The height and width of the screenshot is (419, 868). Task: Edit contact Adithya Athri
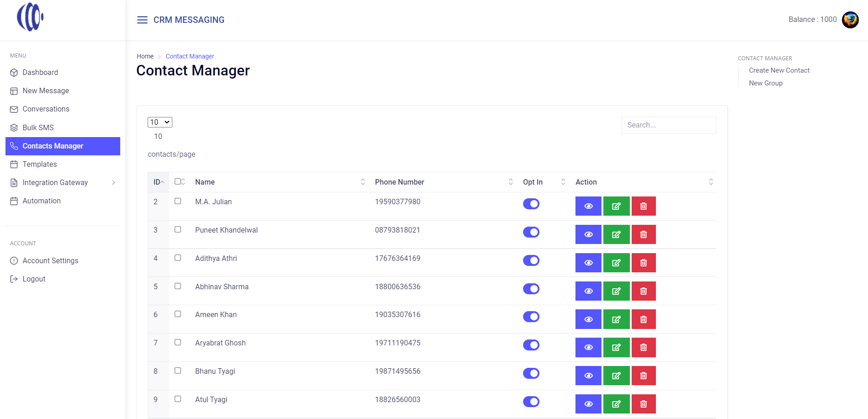tap(616, 263)
